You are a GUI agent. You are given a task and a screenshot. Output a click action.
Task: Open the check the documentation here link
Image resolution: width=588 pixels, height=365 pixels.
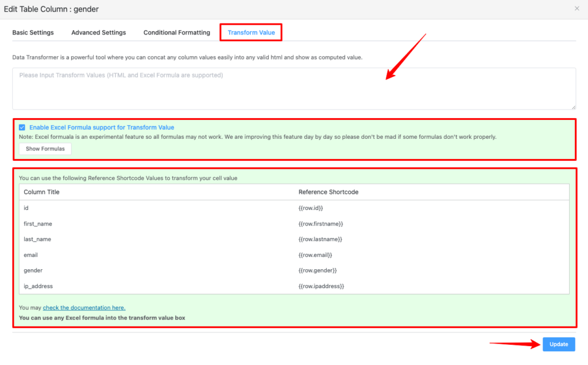coord(84,308)
